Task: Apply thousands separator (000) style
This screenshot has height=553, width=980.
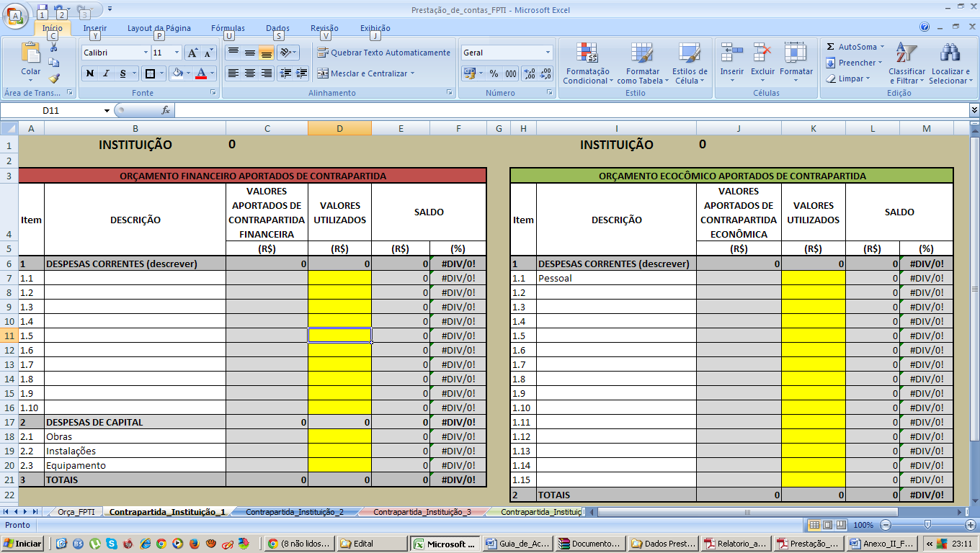Action: 510,73
